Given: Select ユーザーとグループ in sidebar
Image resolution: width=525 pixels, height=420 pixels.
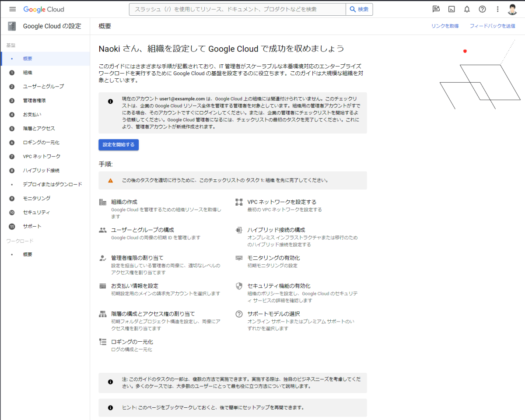Looking at the screenshot, I should [x=45, y=87].
